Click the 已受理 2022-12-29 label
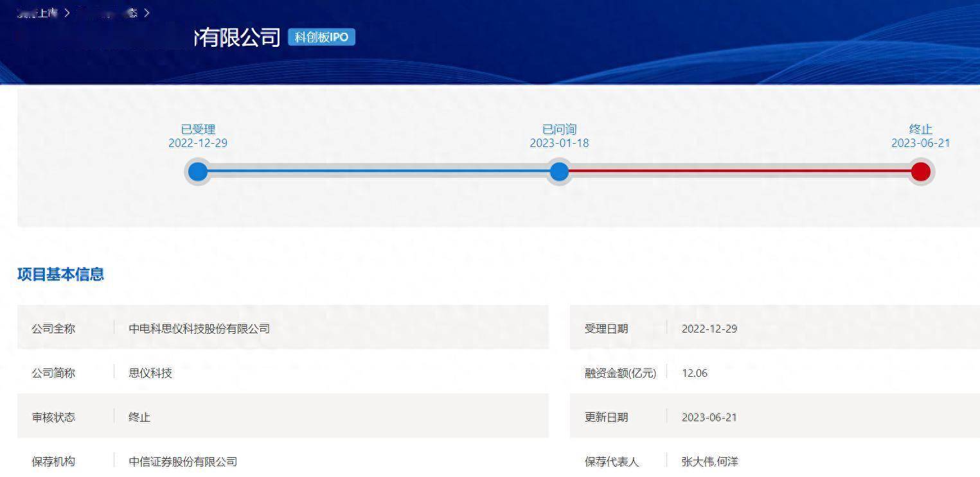The image size is (980, 477). click(198, 136)
